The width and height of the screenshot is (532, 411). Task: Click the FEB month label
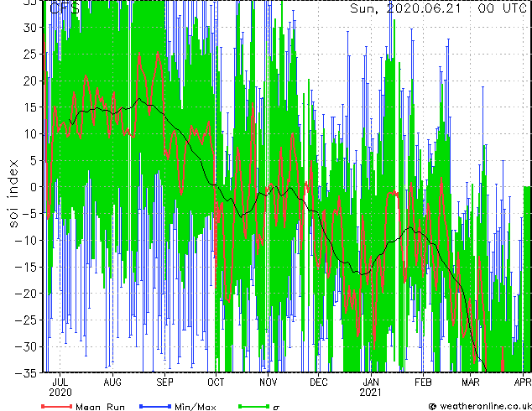pyautogui.click(x=423, y=382)
